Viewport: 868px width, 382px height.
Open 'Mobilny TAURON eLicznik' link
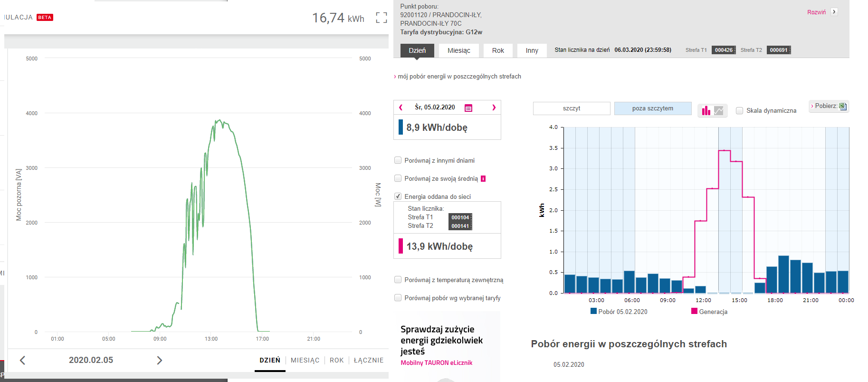point(436,363)
